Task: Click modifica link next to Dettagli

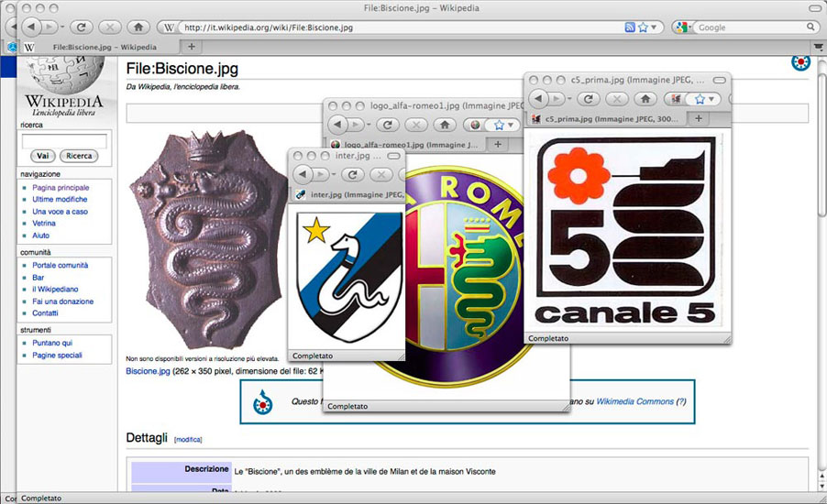Action: coord(188,440)
